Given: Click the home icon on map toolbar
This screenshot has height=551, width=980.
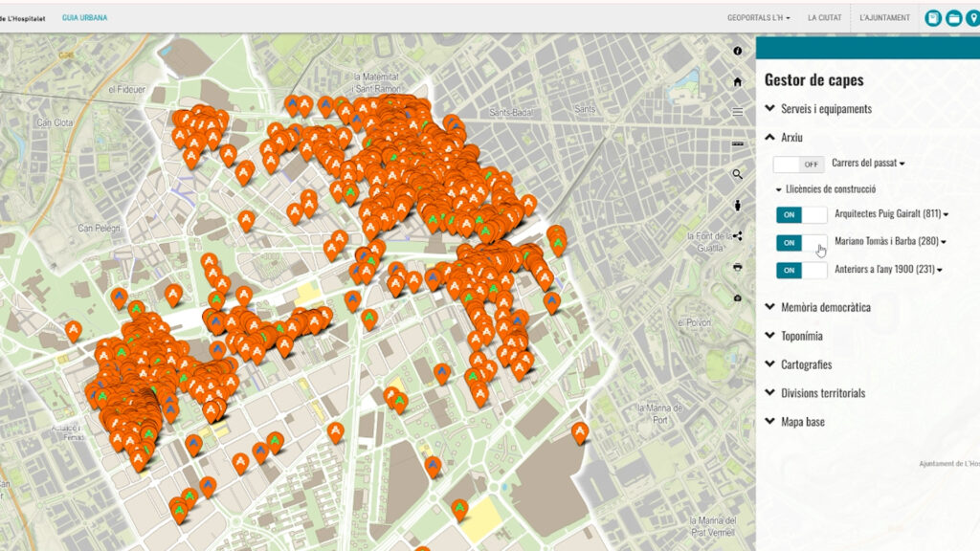Looking at the screenshot, I should point(737,82).
